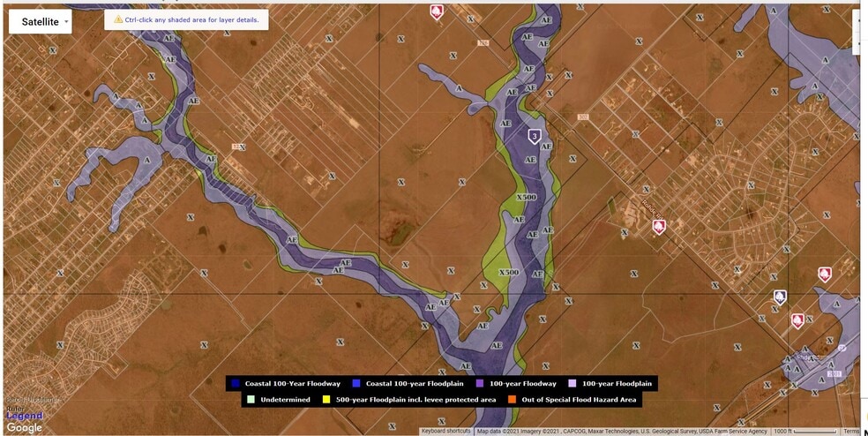This screenshot has width=868, height=436.
Task: Click the yellow warning icon in the notice
Action: click(x=117, y=19)
